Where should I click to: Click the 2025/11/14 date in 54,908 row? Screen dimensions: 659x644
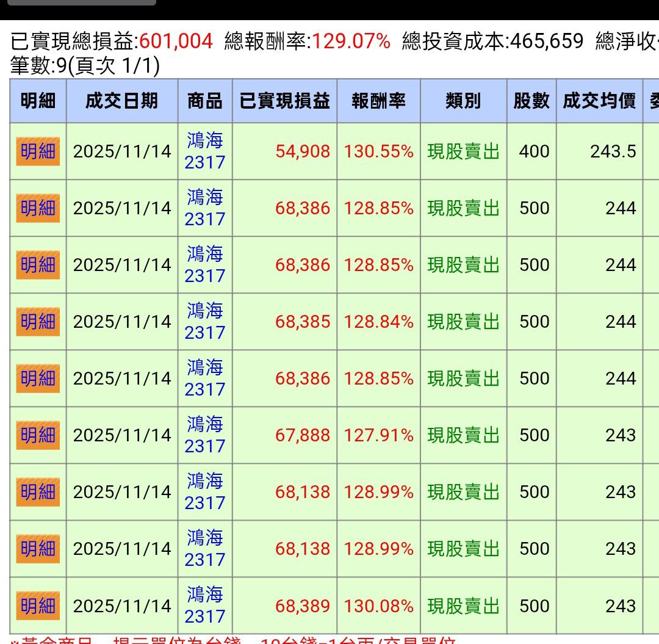(x=122, y=151)
